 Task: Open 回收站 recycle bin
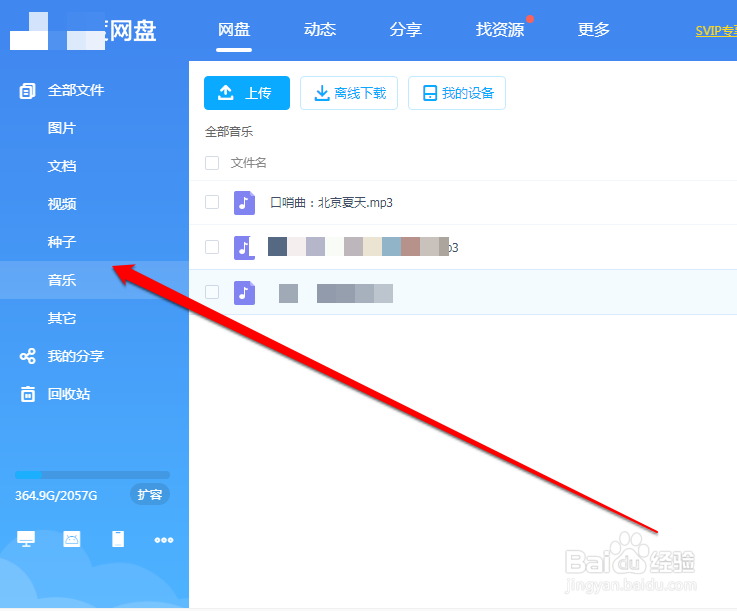69,394
